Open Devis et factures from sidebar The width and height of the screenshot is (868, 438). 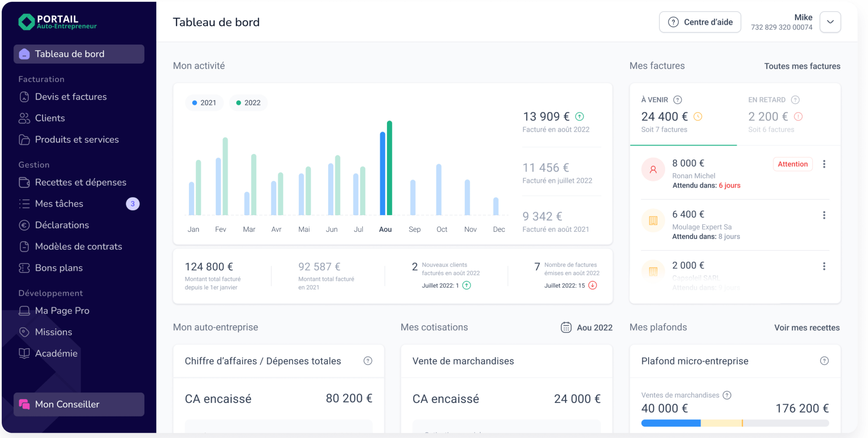point(71,97)
